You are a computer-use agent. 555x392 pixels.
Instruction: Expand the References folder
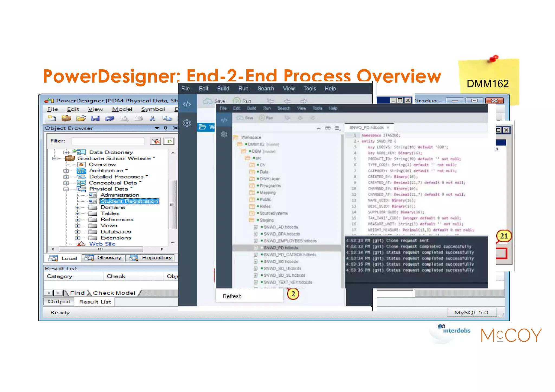[77, 220]
